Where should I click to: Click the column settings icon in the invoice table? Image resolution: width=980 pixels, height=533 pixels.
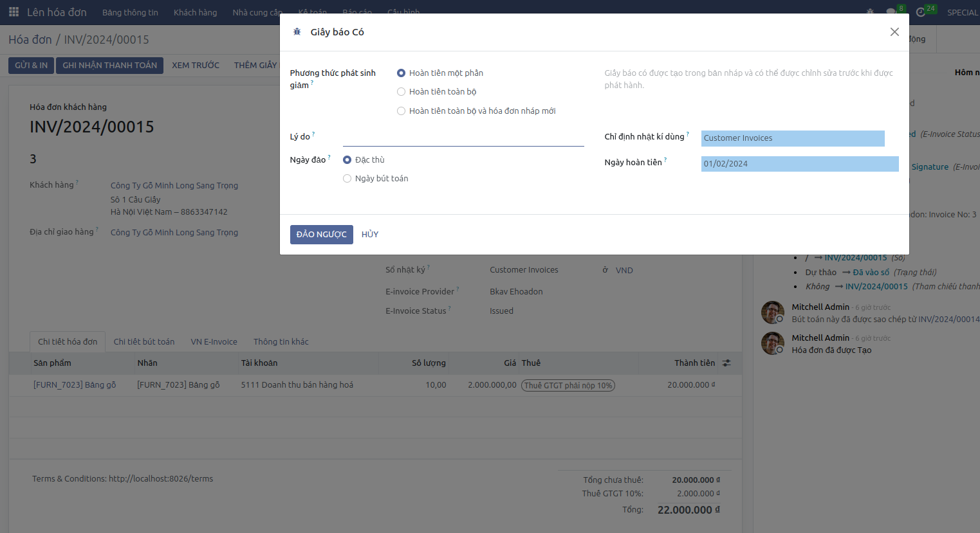tap(726, 363)
